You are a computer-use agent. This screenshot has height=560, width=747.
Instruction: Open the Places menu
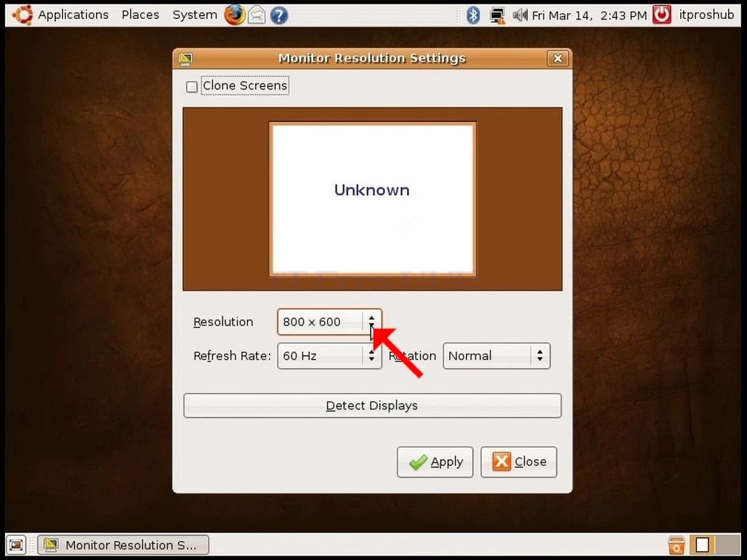pyautogui.click(x=140, y=15)
